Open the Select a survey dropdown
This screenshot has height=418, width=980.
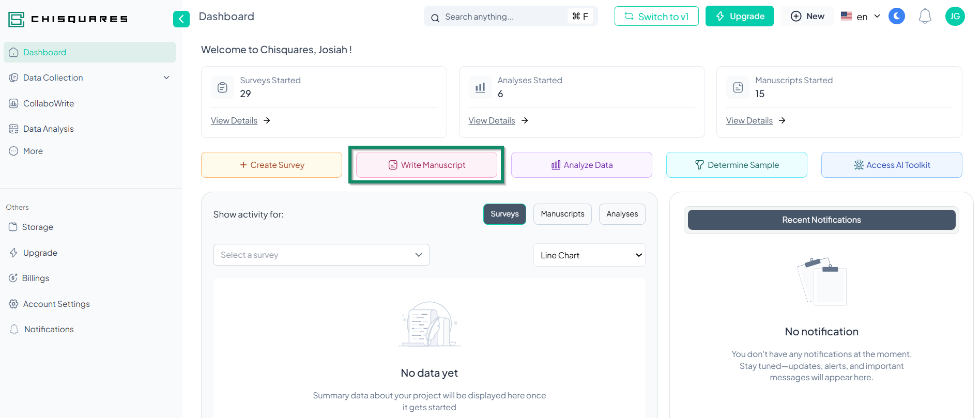click(321, 255)
